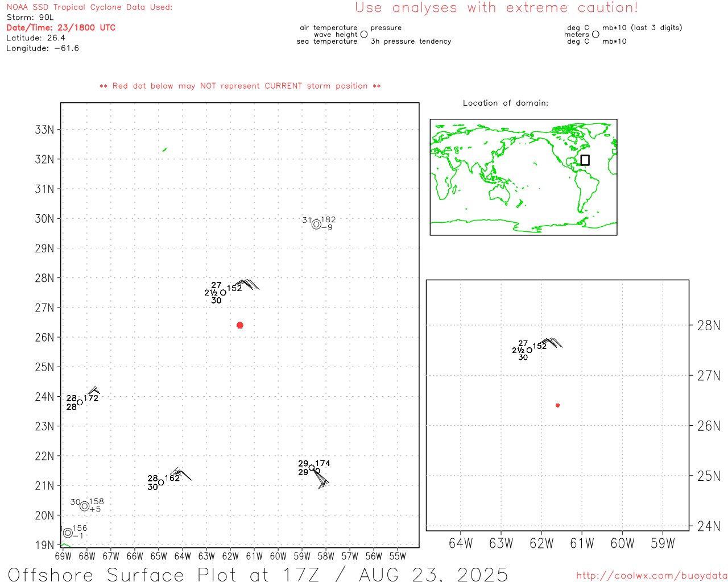This screenshot has height=582, width=728.
Task: Click the 69W longitude axis label
Action: pyautogui.click(x=63, y=556)
